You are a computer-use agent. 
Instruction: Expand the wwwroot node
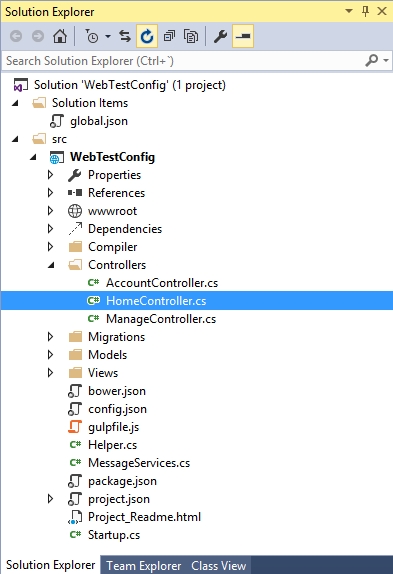tap(50, 211)
